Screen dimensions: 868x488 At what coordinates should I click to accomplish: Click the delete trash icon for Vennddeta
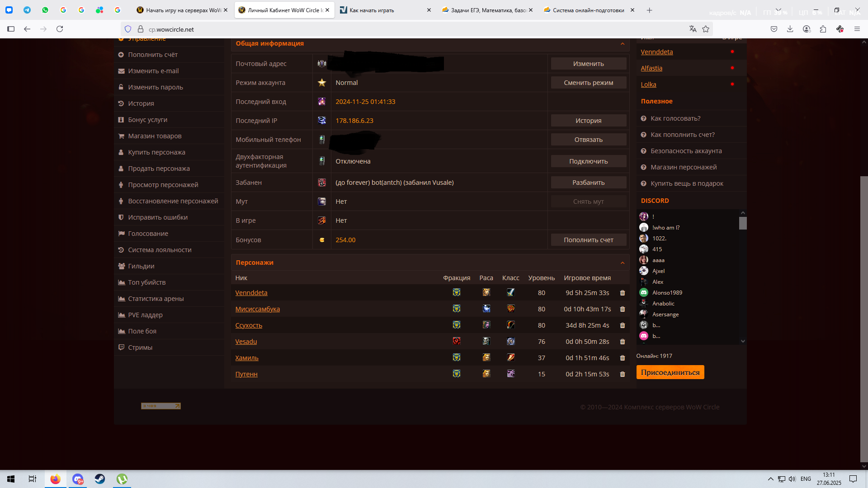click(x=622, y=293)
